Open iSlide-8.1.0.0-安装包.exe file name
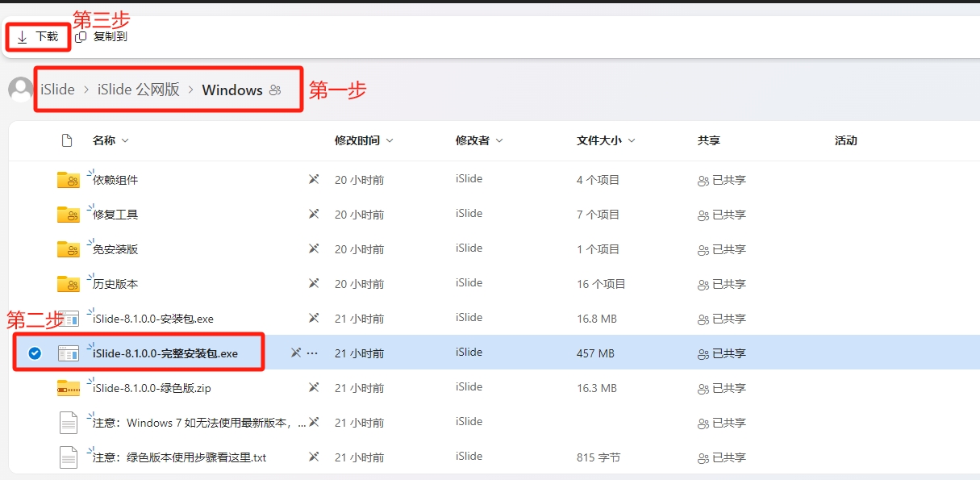Image resolution: width=980 pixels, height=480 pixels. pos(153,319)
